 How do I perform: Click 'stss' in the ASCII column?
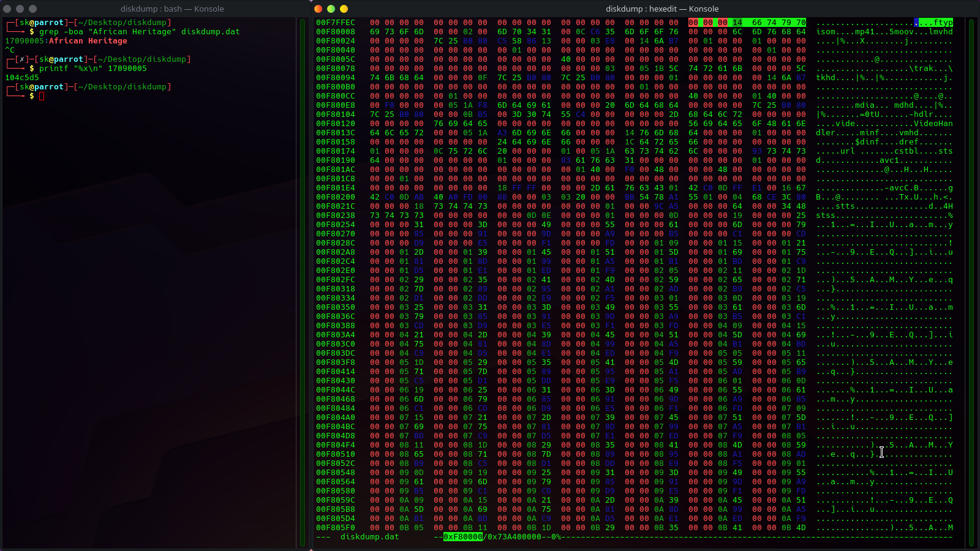(826, 216)
